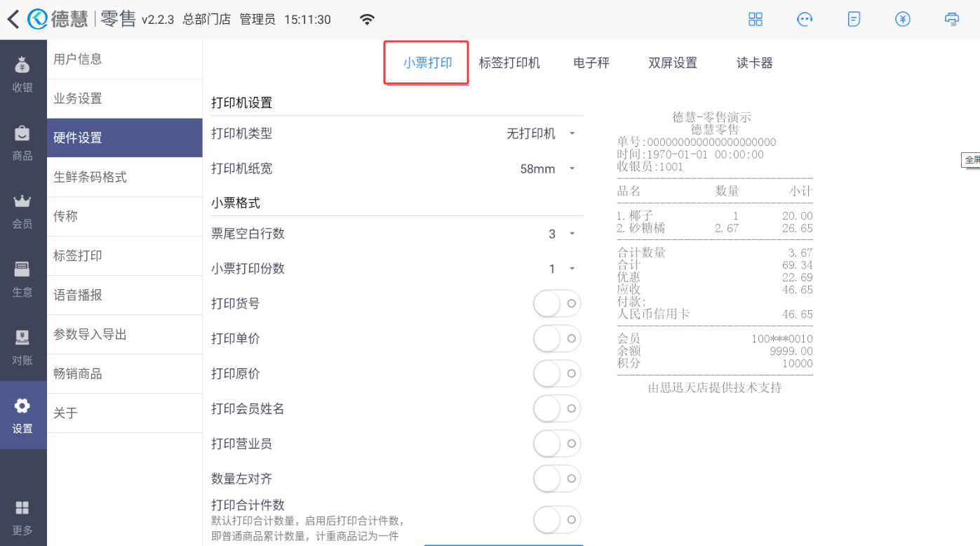Viewport: 980px width, 546px height.
Task: Open 语音播报 settings menu
Action: tap(125, 295)
